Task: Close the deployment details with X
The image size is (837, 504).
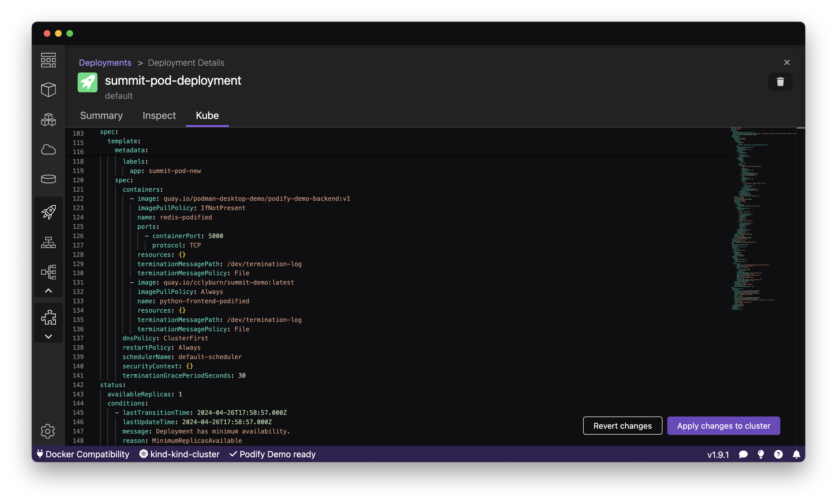Action: (787, 63)
